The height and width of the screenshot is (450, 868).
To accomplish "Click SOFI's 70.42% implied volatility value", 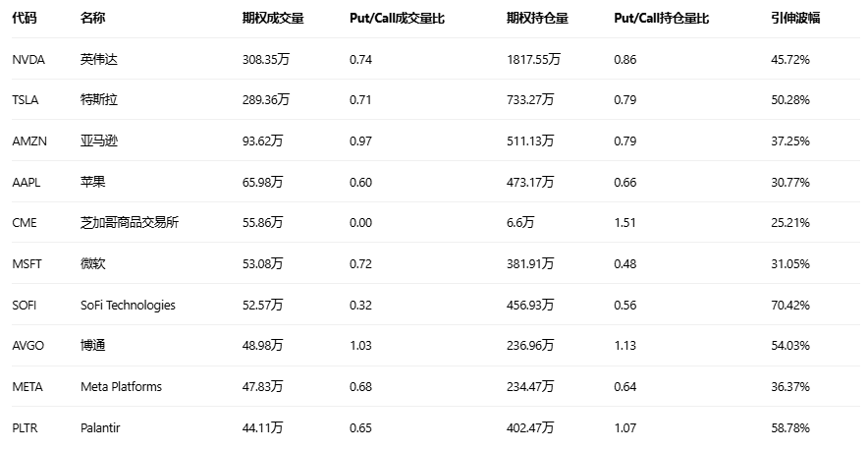I will click(x=790, y=305).
